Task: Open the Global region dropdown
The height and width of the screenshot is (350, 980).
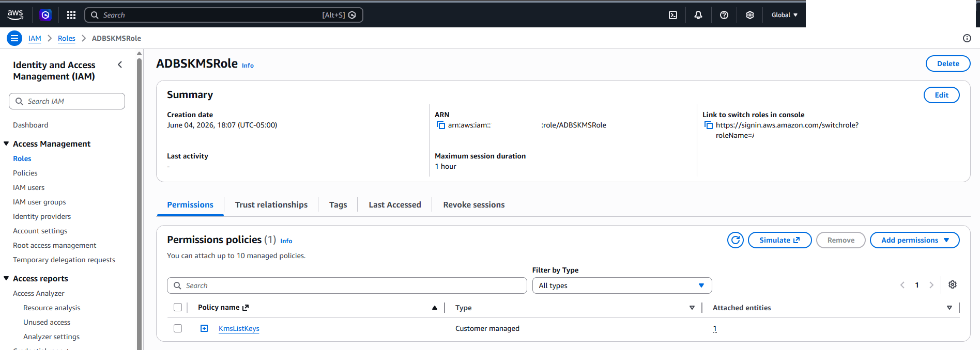Action: click(x=785, y=15)
